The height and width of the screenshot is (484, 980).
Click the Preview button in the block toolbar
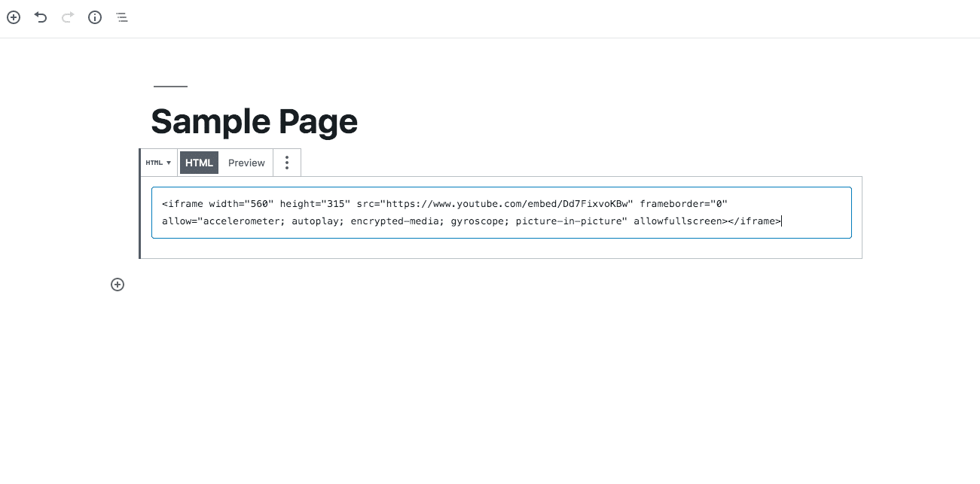246,162
